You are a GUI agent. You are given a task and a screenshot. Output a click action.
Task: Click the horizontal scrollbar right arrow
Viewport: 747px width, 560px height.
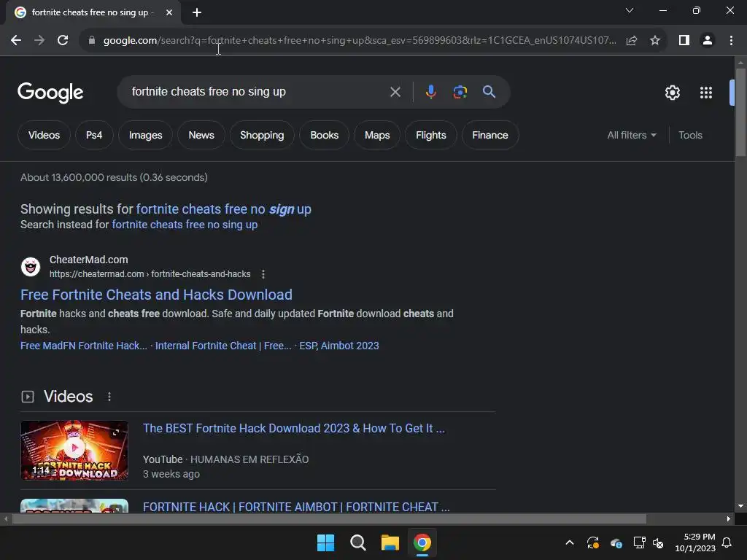729,518
